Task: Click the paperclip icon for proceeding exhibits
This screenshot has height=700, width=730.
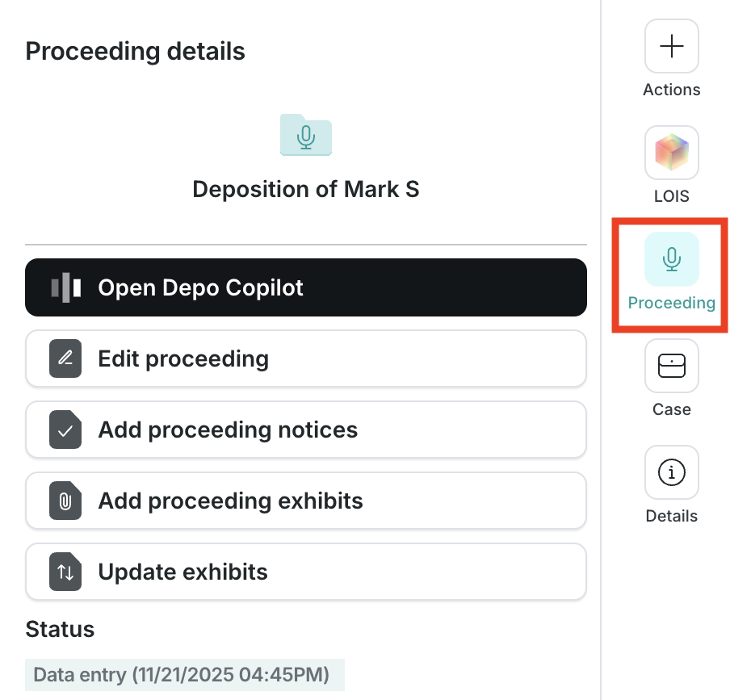Action: coord(65,501)
